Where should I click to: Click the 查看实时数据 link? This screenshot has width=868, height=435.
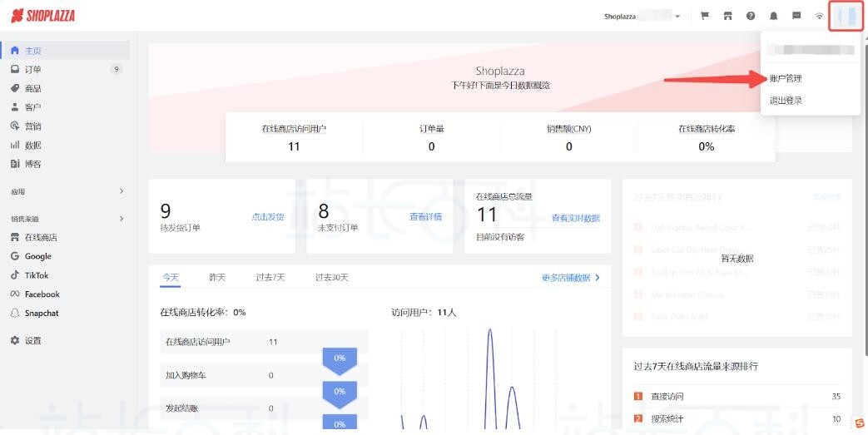[x=576, y=218]
